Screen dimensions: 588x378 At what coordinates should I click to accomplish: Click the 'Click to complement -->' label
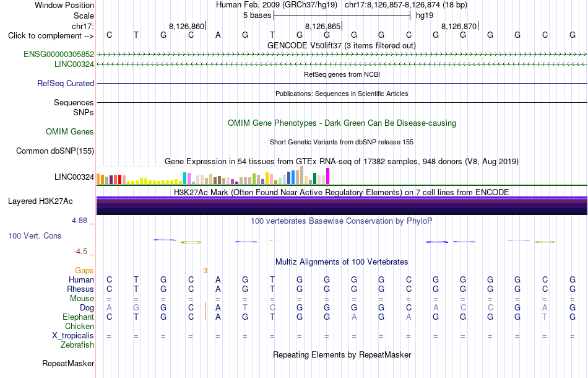click(x=51, y=36)
